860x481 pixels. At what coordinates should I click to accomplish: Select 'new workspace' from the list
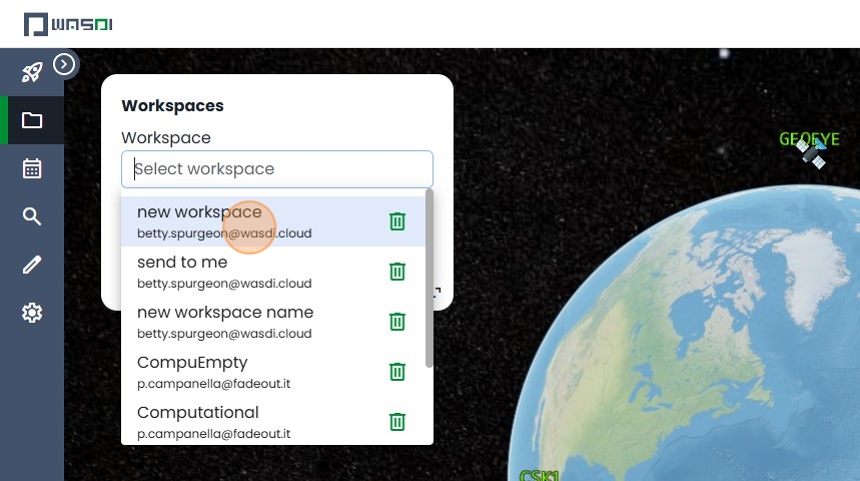pyautogui.click(x=273, y=222)
